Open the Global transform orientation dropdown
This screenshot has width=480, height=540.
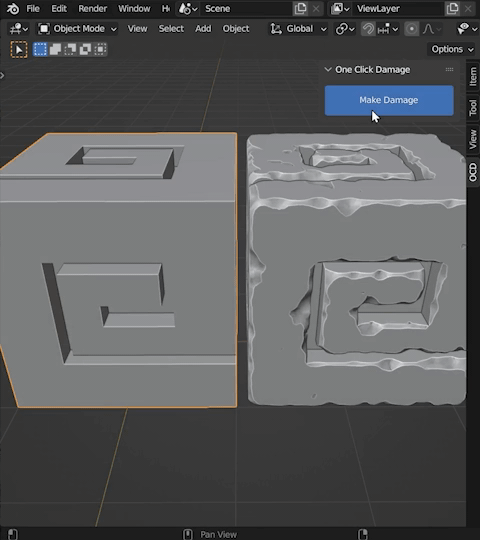pos(298,29)
